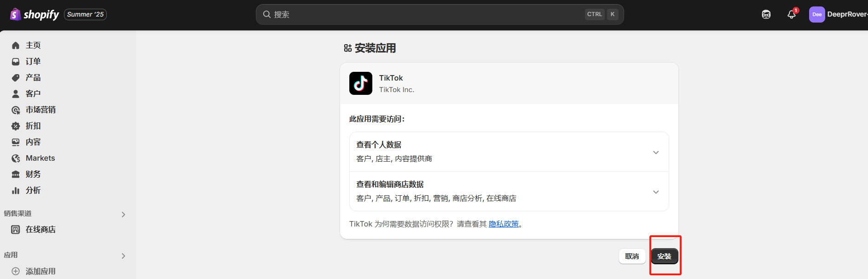Click the 此应用需要访问 heading text

coord(377,119)
